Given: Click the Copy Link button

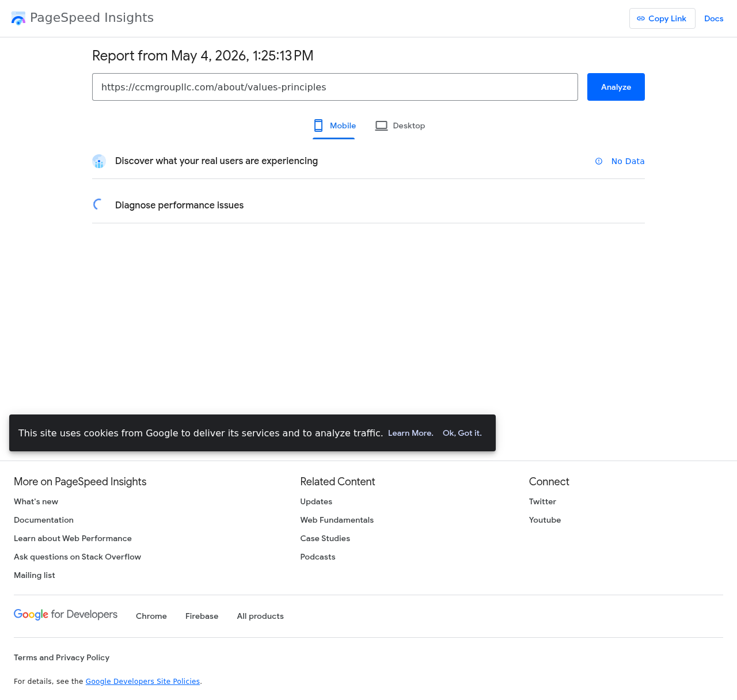Looking at the screenshot, I should click(662, 18).
